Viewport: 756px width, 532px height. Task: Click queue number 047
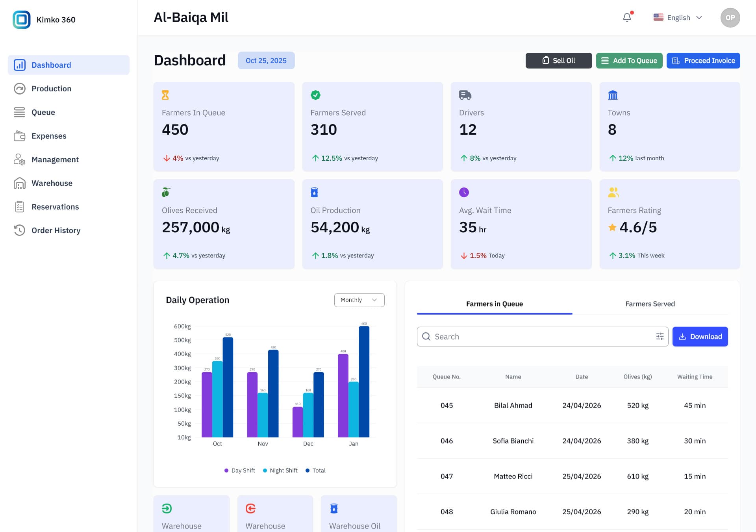(447, 476)
